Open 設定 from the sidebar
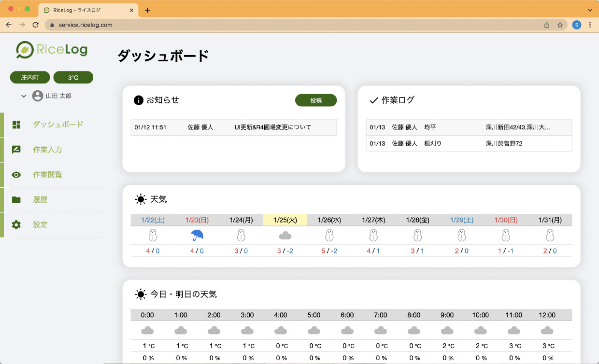 pos(53,224)
